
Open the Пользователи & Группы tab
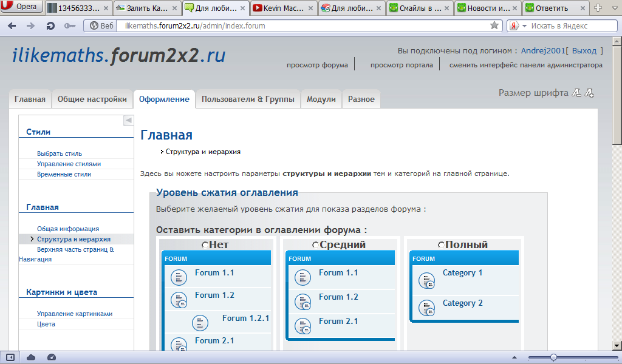[248, 99]
